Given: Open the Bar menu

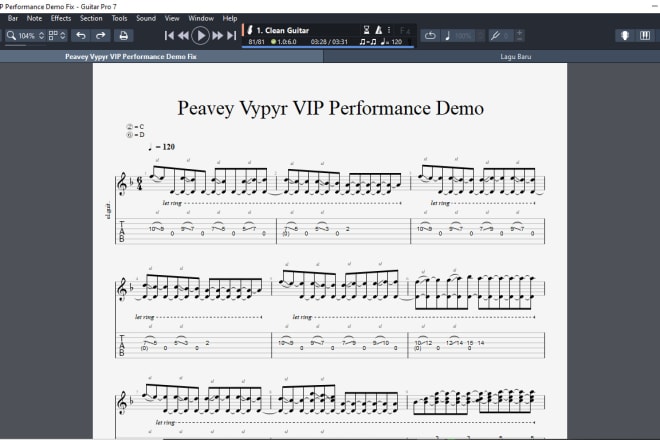Looking at the screenshot, I should click(x=13, y=18).
